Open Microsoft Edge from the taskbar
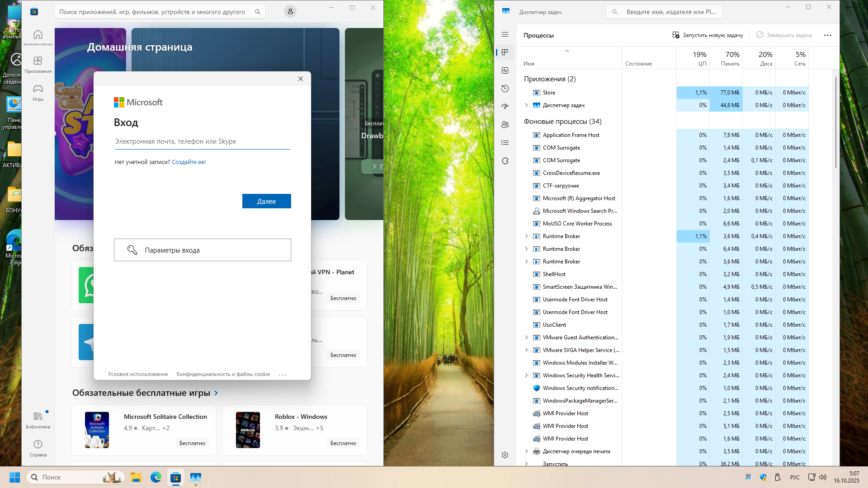This screenshot has width=868, height=488. tap(156, 477)
